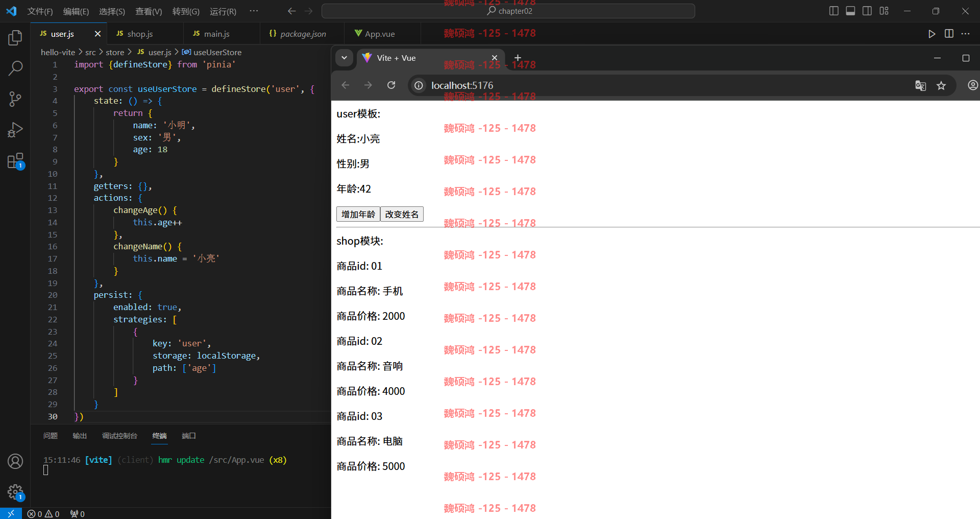Expand the useUserStore breadcrumb symbol
The image size is (980, 519).
(212, 52)
